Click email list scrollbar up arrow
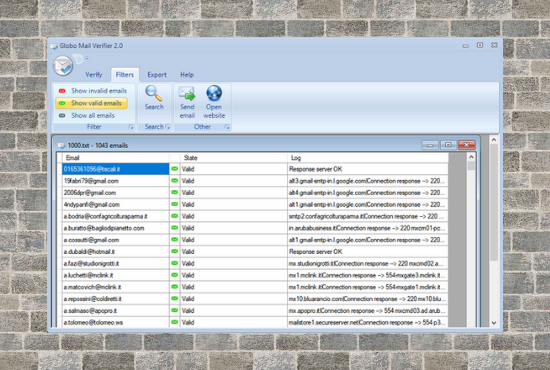Viewport: 550px width, 370px height. click(x=471, y=157)
